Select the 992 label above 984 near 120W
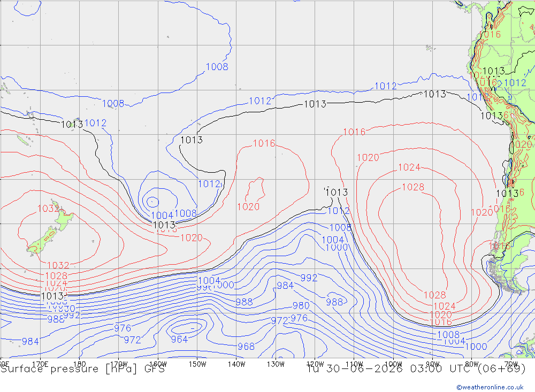 coord(309,278)
